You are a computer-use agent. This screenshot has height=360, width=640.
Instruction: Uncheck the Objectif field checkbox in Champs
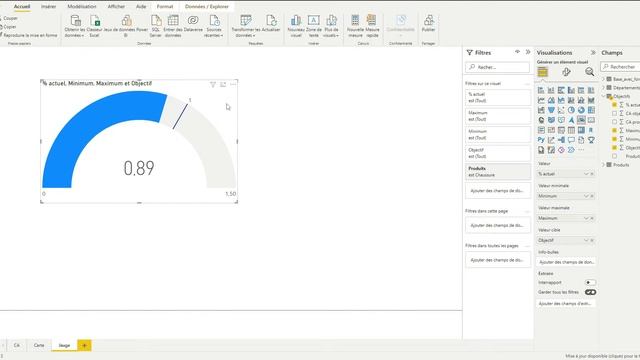click(x=614, y=148)
